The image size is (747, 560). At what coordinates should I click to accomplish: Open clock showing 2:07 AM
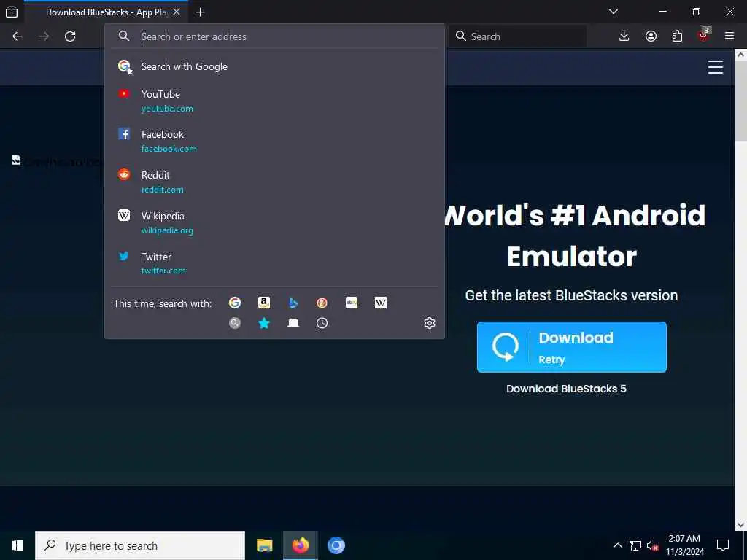(x=684, y=545)
